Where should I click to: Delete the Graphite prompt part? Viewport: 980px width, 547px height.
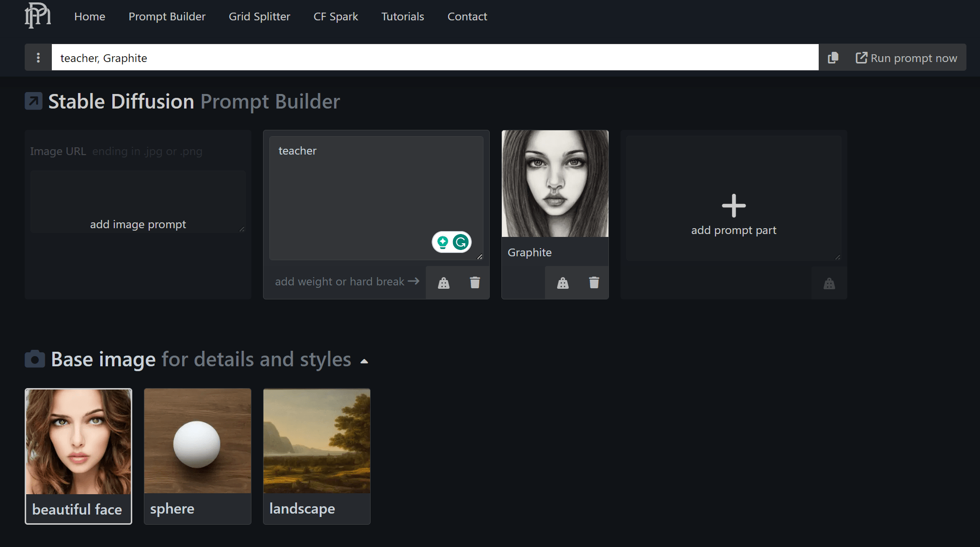(594, 282)
